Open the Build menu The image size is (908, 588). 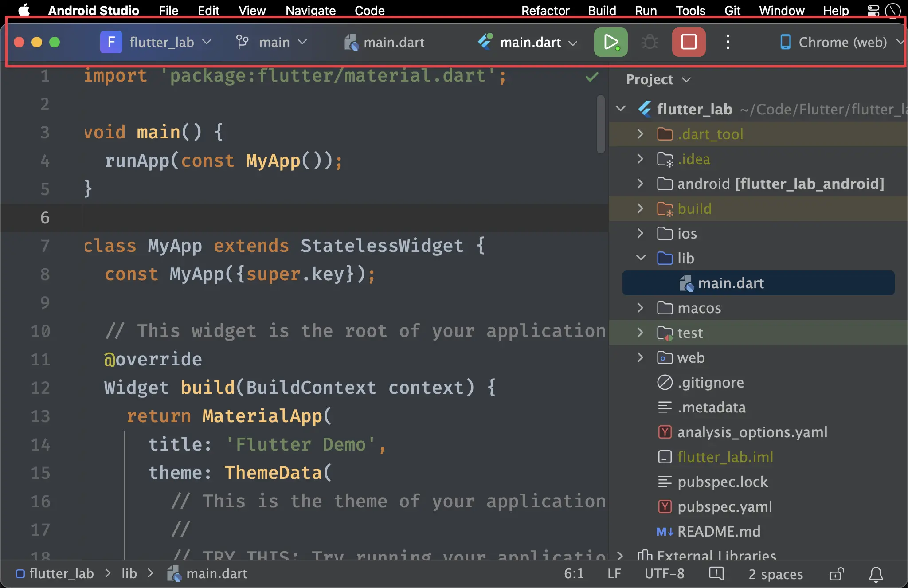[602, 10]
